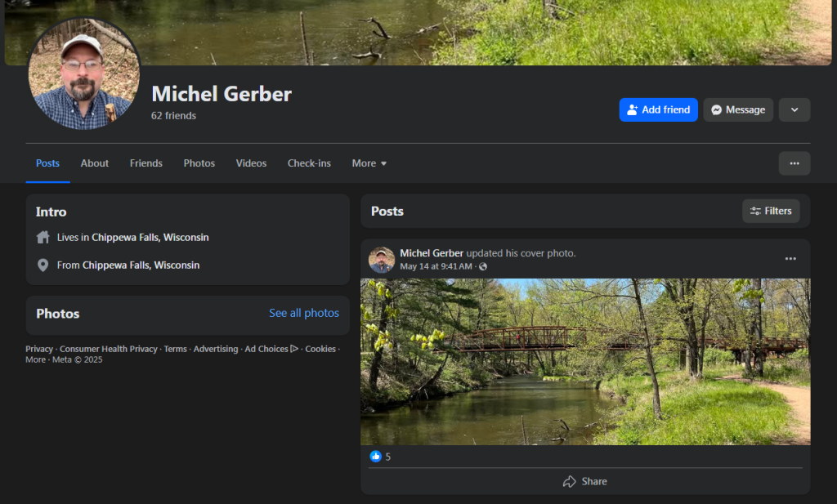Switch to the Posts tab
The height and width of the screenshot is (504, 837).
(47, 163)
